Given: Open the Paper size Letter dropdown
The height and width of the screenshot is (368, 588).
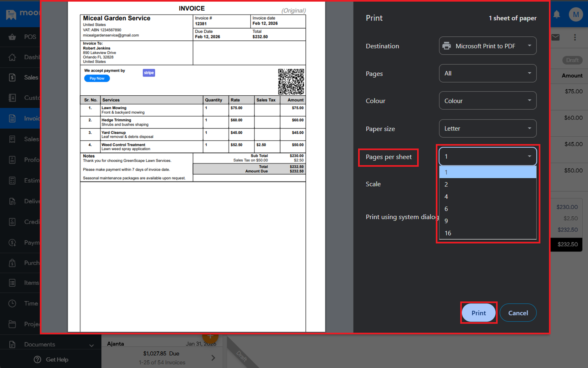Looking at the screenshot, I should pos(488,128).
